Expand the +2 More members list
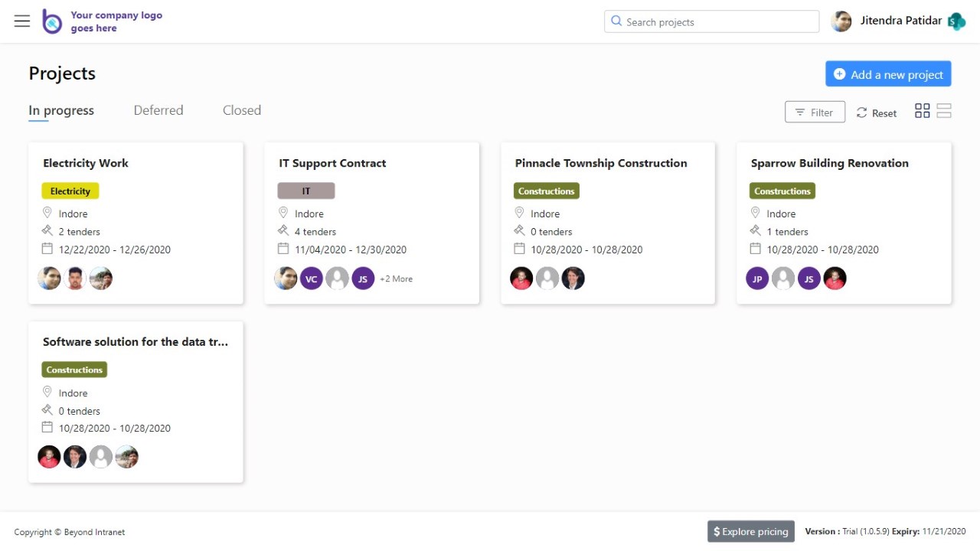The width and height of the screenshot is (980, 551). tap(396, 279)
